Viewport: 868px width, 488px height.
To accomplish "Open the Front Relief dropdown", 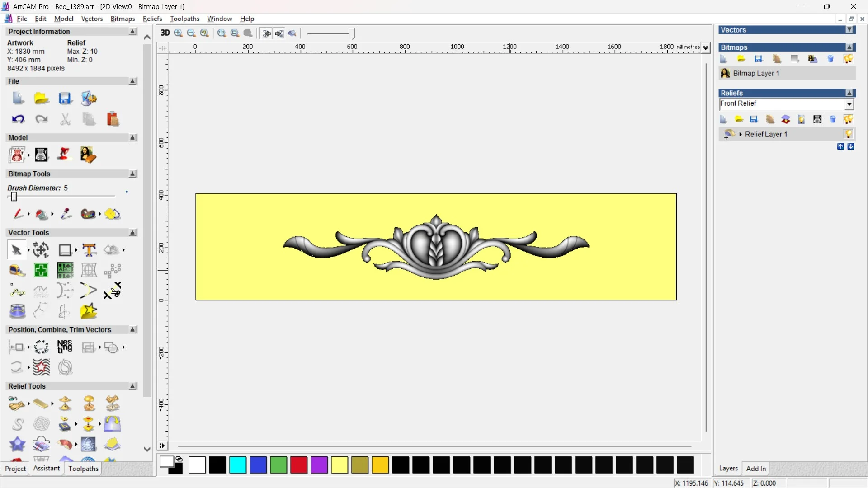I will click(849, 104).
